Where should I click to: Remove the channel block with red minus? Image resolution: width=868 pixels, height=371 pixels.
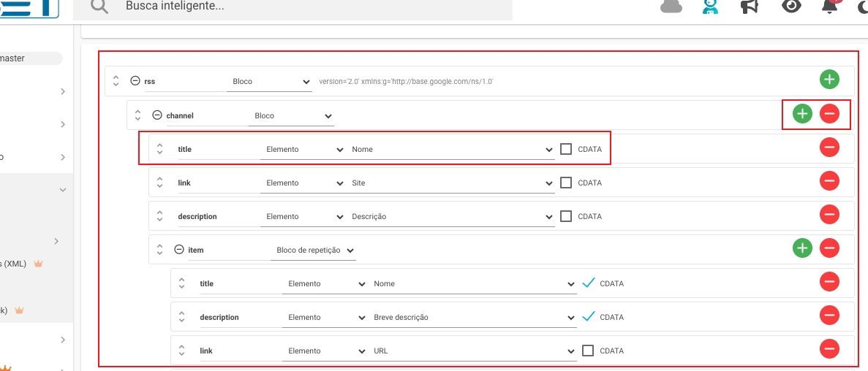click(829, 114)
